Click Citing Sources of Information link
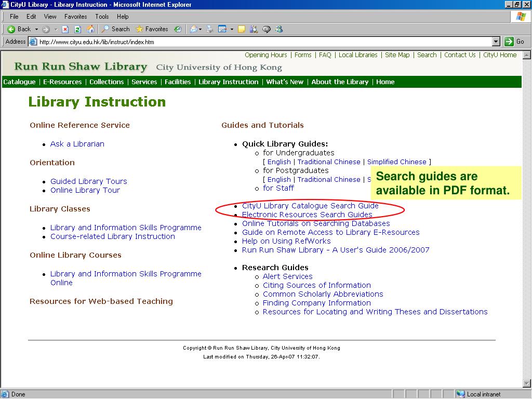 click(x=317, y=285)
